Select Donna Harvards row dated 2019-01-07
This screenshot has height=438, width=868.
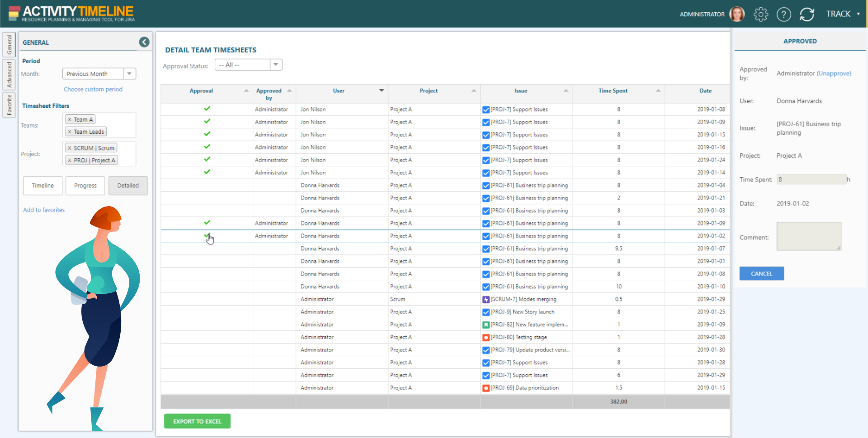[x=445, y=249]
